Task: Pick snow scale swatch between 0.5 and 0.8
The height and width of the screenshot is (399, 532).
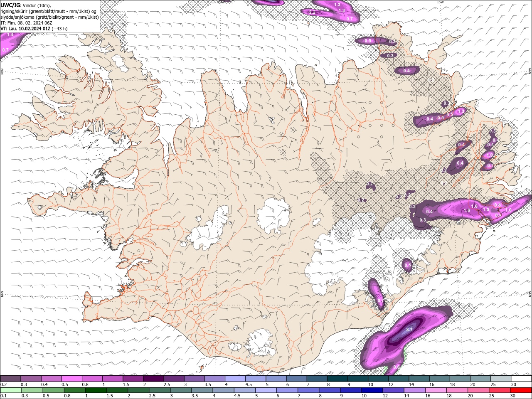Action: click(71, 379)
